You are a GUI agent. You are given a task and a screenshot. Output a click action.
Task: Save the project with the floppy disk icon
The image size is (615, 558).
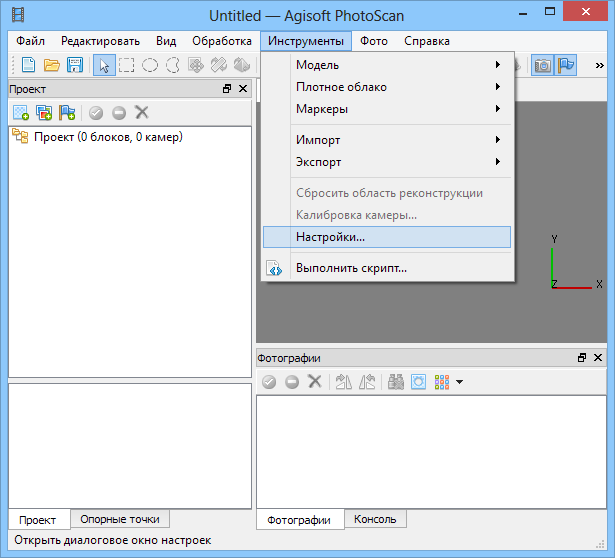click(x=75, y=65)
